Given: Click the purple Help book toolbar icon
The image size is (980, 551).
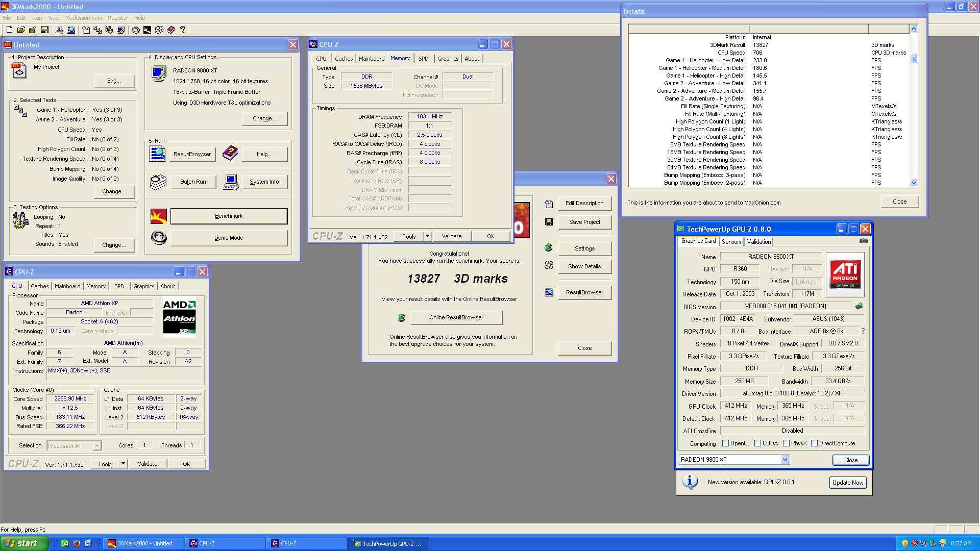Looking at the screenshot, I should (x=170, y=30).
